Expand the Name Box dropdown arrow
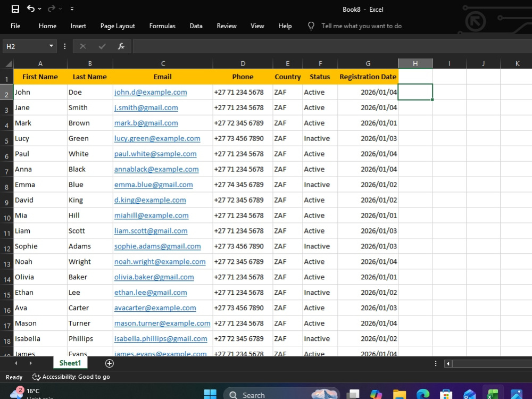532x399 pixels. point(51,46)
